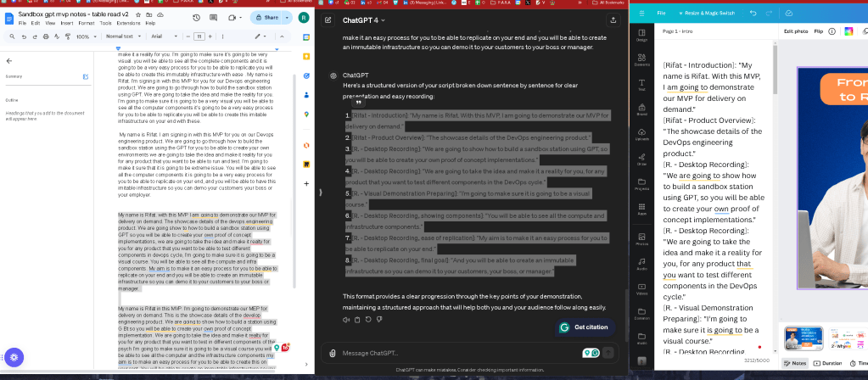Attach a file with the ChatGPT paperclip icon

(332, 353)
